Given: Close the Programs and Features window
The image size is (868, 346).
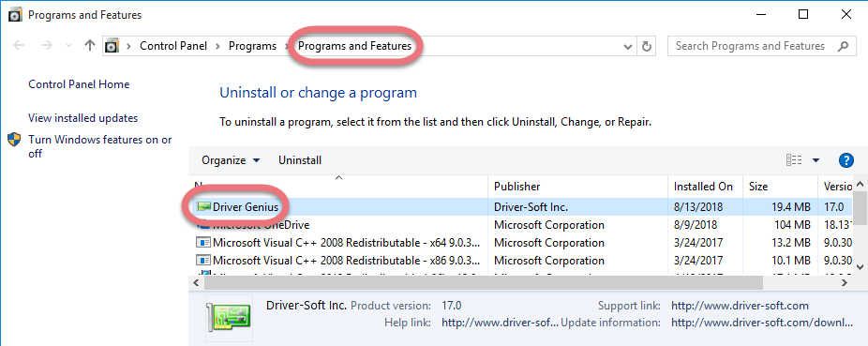Looking at the screenshot, I should point(846,14).
